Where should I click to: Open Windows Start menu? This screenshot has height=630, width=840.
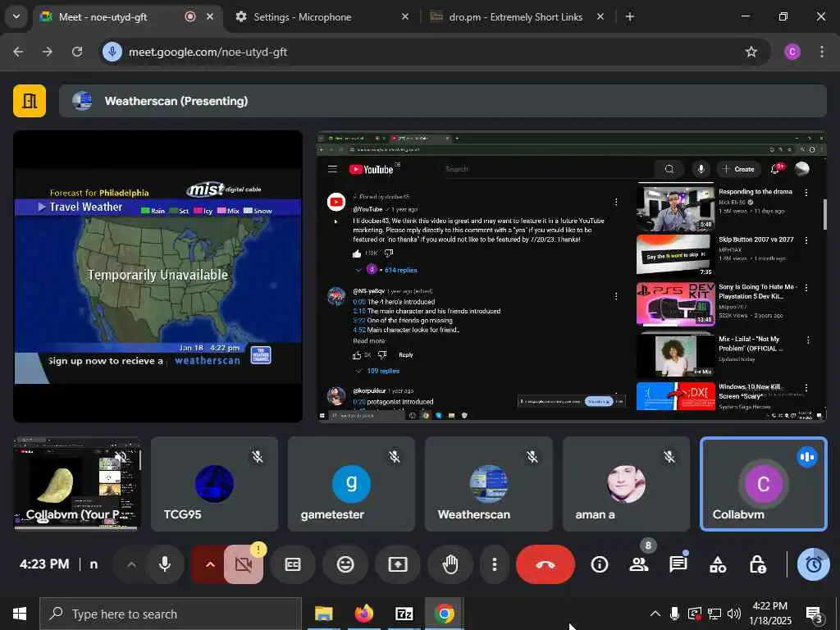pyautogui.click(x=20, y=614)
